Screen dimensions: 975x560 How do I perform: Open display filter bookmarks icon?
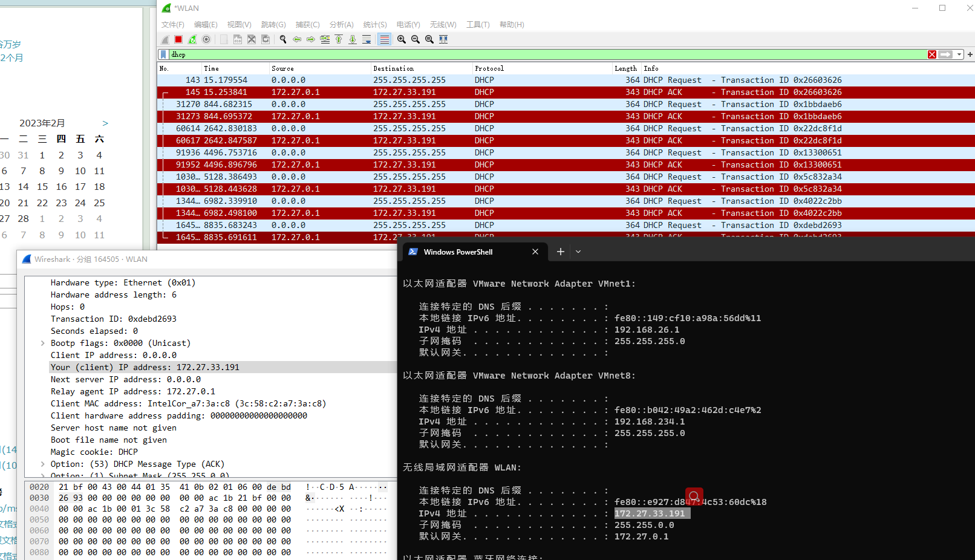(163, 54)
